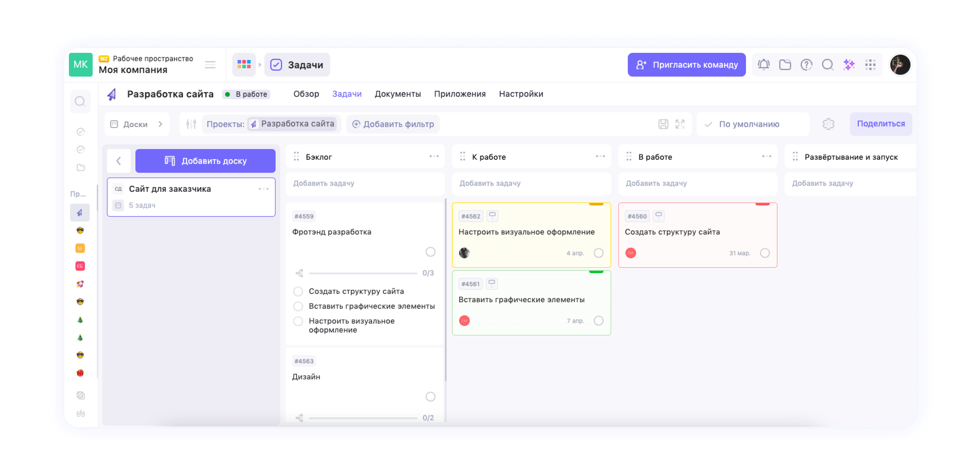This screenshot has height=475, width=980.
Task: Click the save view icon above the board
Action: point(664,124)
